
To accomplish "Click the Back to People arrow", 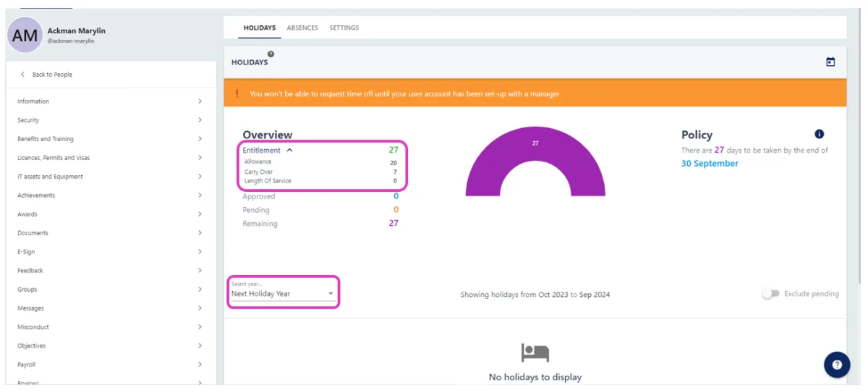I will (x=22, y=75).
